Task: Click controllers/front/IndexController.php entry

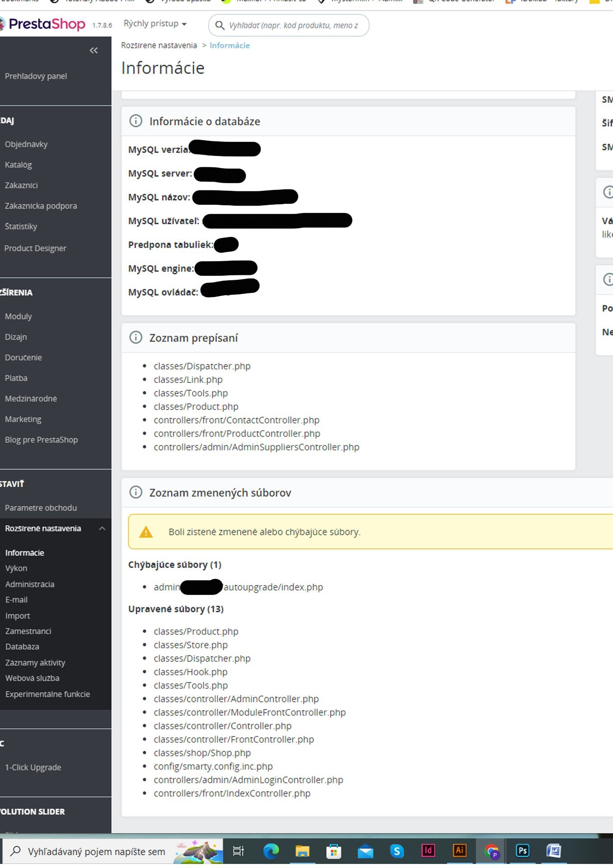Action: (x=232, y=793)
